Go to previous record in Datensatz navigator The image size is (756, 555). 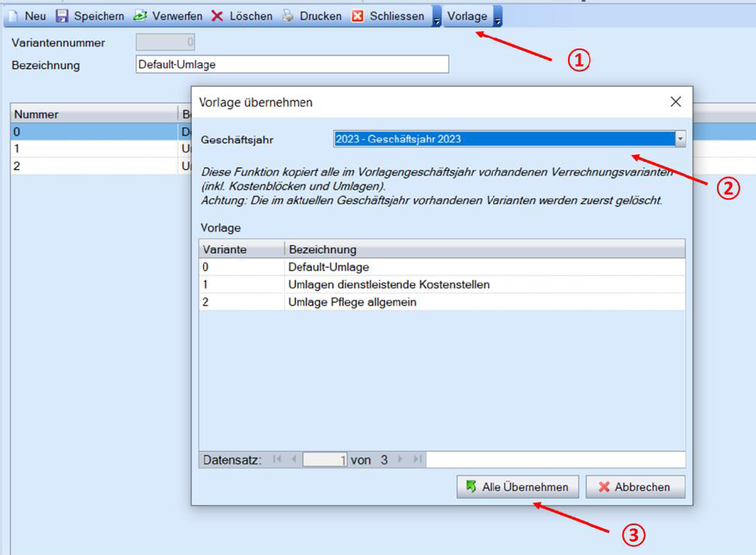pos(293,459)
